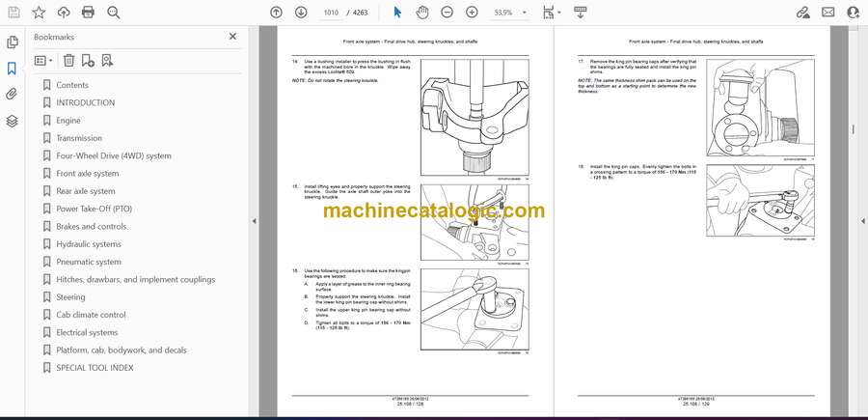Screen dimensions: 868x420
Task: Open the INTRODUCTION bookmark
Action: click(x=85, y=103)
